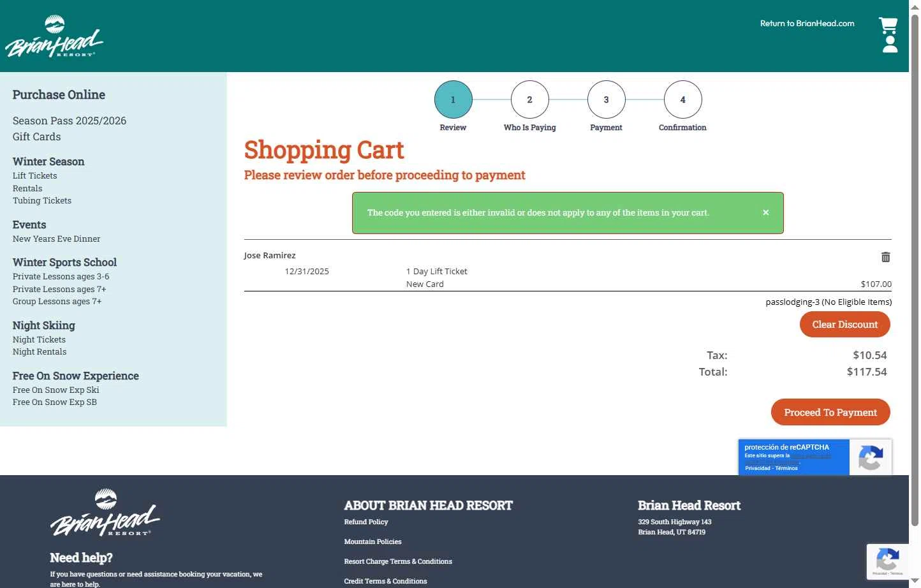Image resolution: width=921 pixels, height=588 pixels.
Task: Click the Jose Ramirez name in cart
Action: pyautogui.click(x=270, y=255)
